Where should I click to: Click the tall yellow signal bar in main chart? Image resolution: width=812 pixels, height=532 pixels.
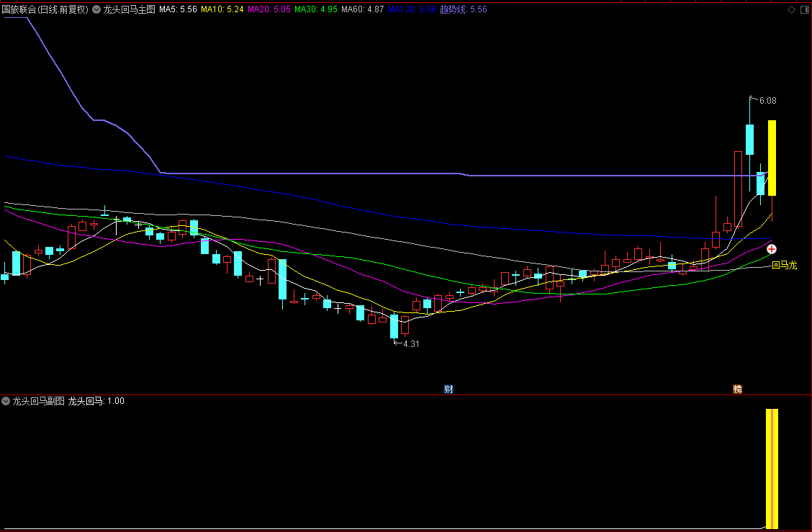[x=772, y=158]
